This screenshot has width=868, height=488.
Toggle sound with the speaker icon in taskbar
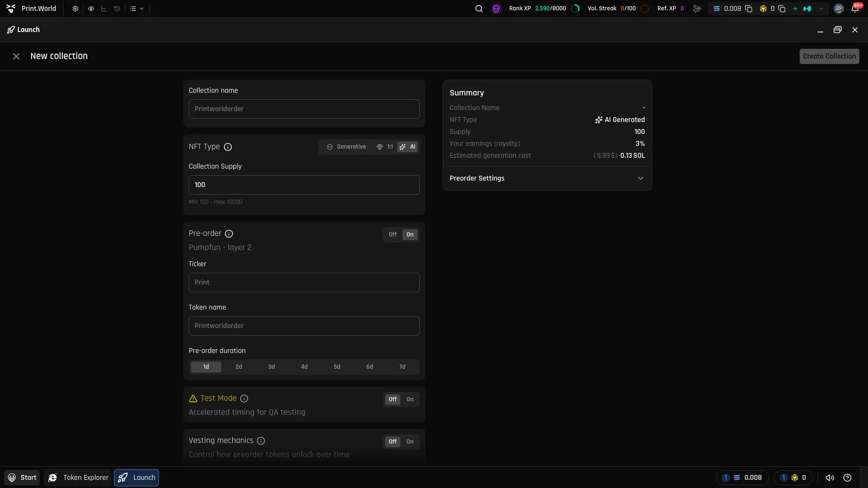[830, 478]
